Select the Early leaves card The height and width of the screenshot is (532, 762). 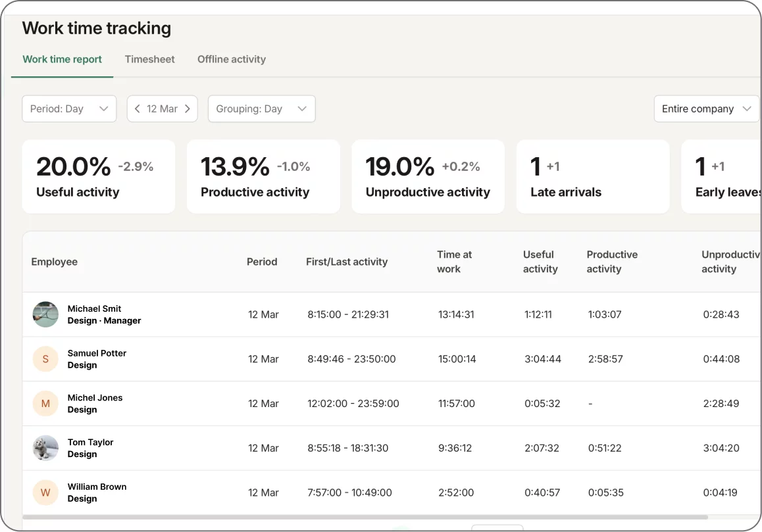coord(722,176)
